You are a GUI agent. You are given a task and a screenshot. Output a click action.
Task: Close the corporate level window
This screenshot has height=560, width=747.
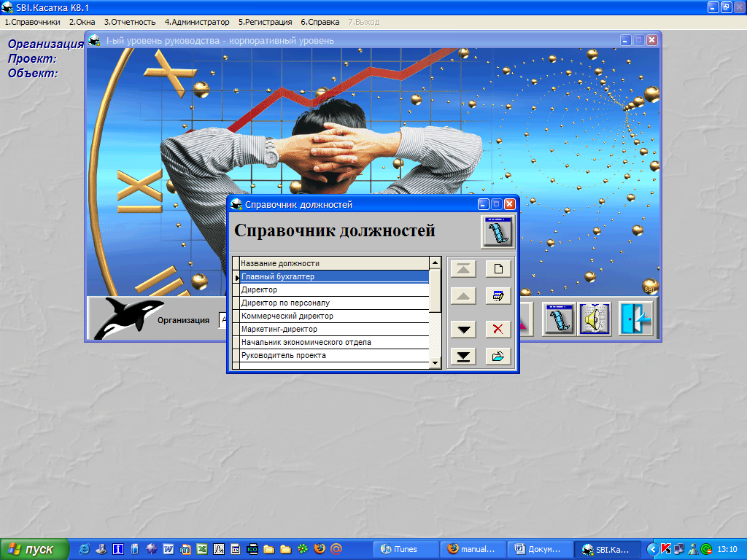[x=651, y=41]
